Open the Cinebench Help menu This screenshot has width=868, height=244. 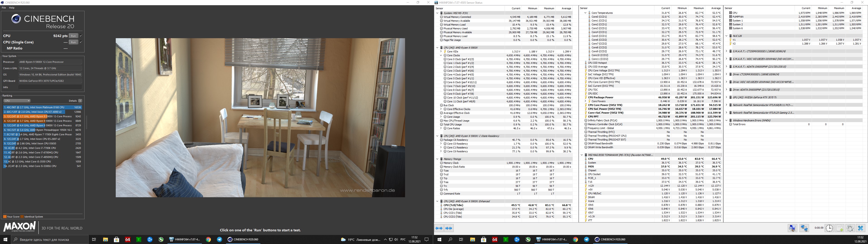tap(12, 7)
